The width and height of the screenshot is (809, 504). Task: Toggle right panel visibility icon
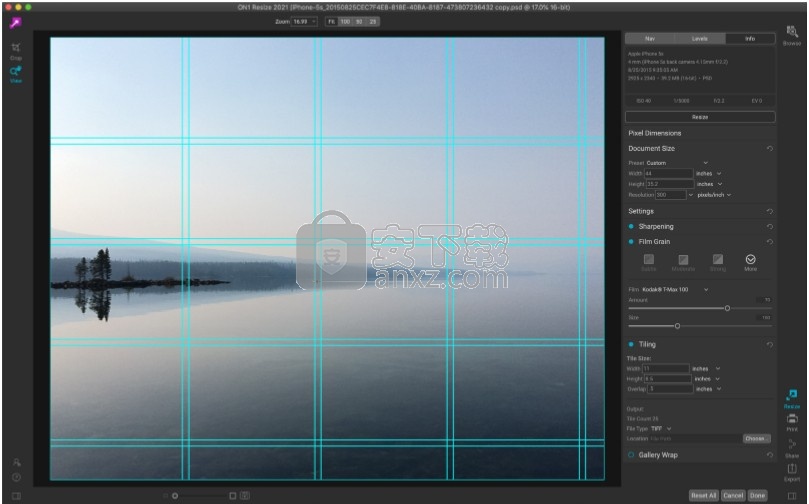click(x=792, y=496)
